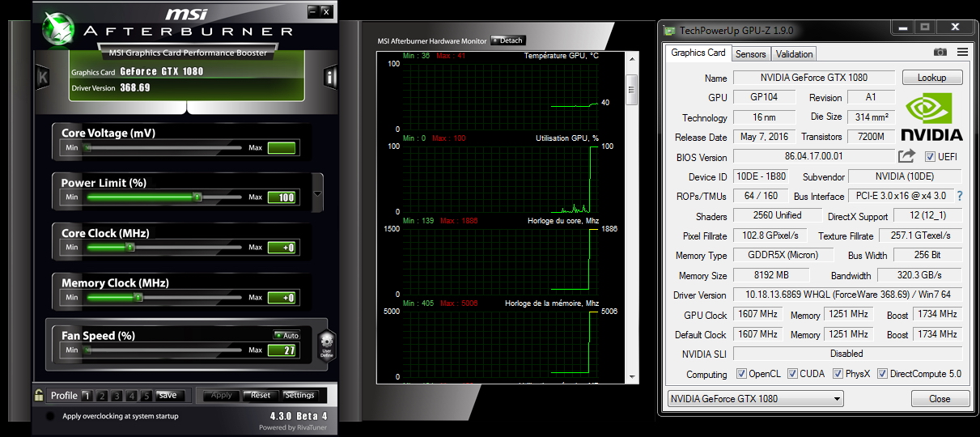Open the GPU-Z hamburger menu icon

(x=962, y=53)
